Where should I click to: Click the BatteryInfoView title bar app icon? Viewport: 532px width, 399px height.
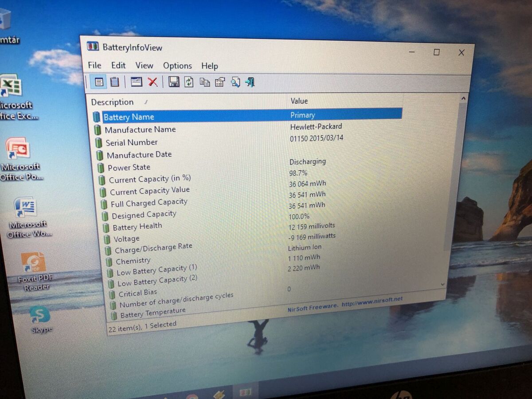[93, 46]
